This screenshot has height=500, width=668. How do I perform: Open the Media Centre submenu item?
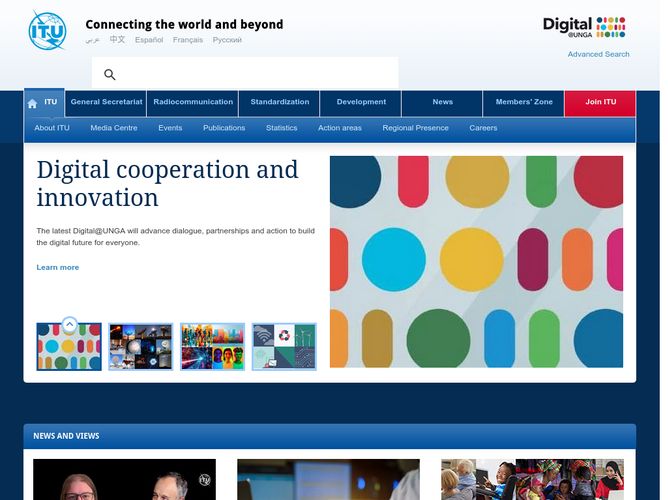click(114, 128)
